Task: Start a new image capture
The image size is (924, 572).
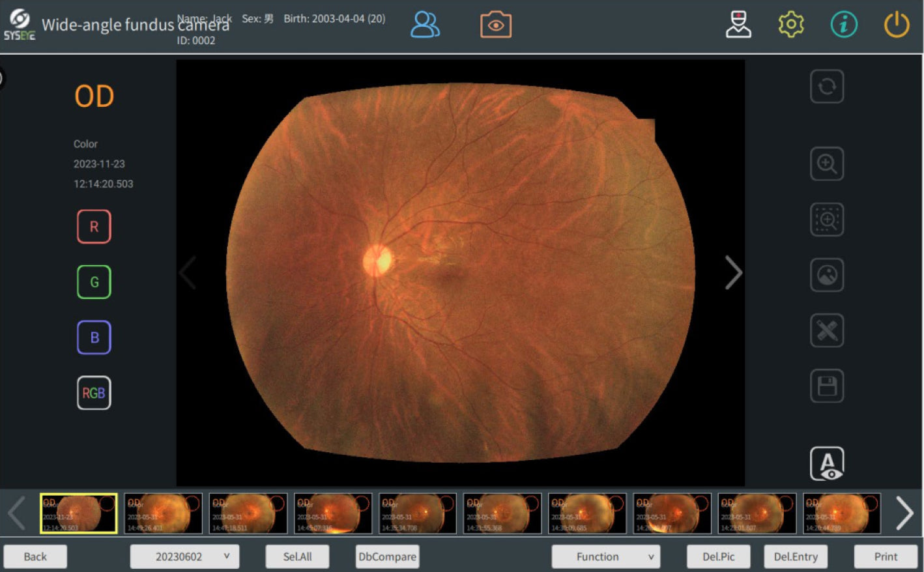Action: [495, 25]
